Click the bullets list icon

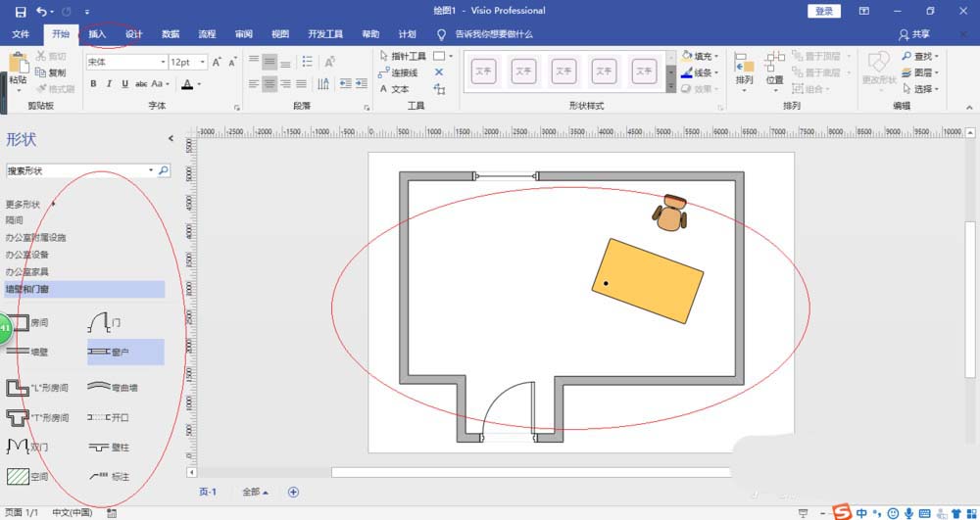pyautogui.click(x=308, y=62)
